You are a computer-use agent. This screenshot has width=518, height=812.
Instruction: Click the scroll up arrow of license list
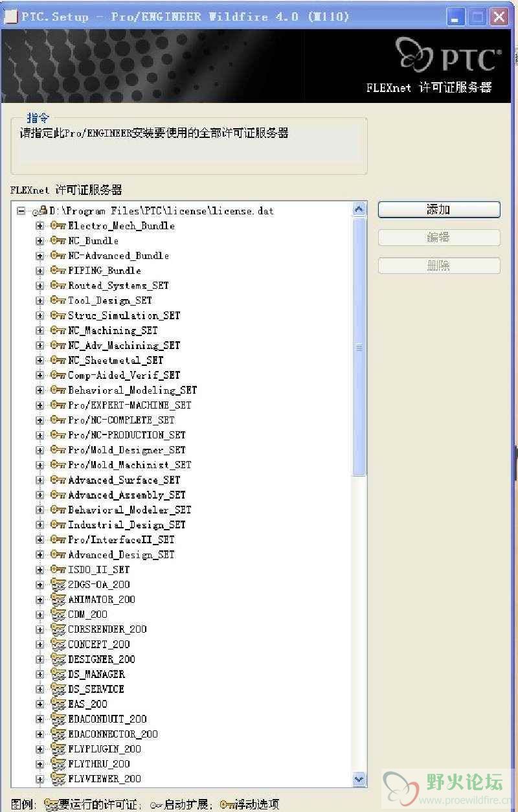(x=359, y=209)
